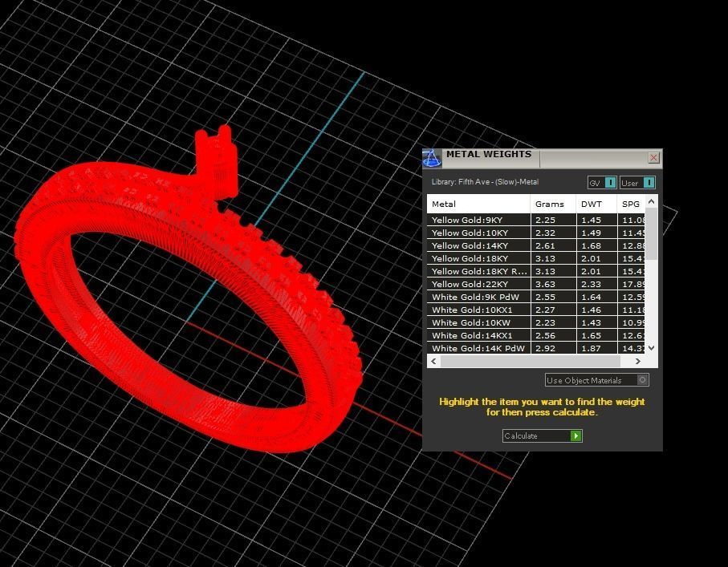Click the 1.87 DWT value

click(591, 348)
